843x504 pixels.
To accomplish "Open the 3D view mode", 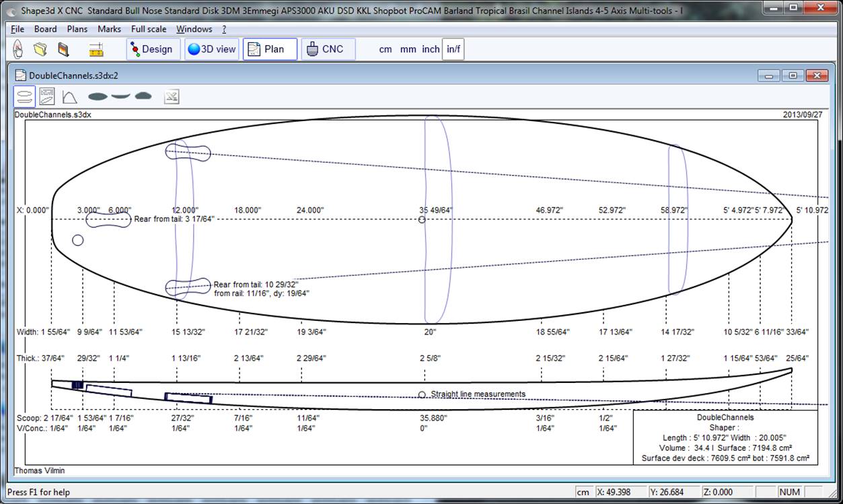I will pos(212,49).
